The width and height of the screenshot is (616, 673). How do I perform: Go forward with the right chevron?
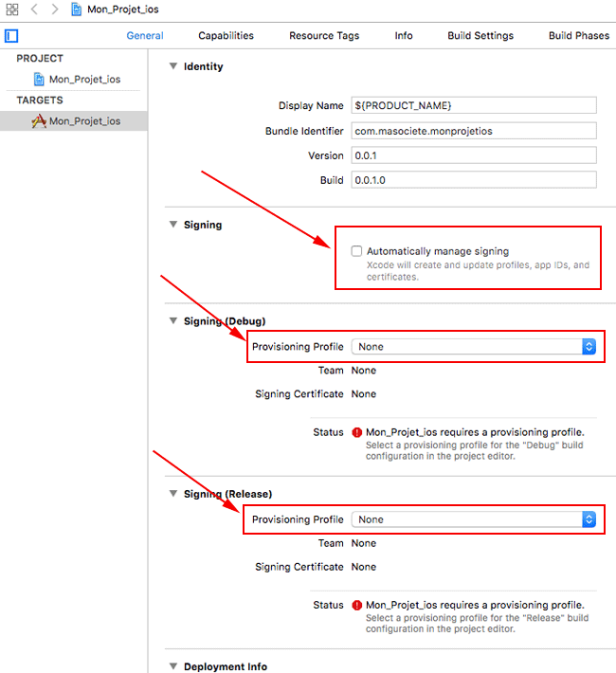[x=55, y=9]
